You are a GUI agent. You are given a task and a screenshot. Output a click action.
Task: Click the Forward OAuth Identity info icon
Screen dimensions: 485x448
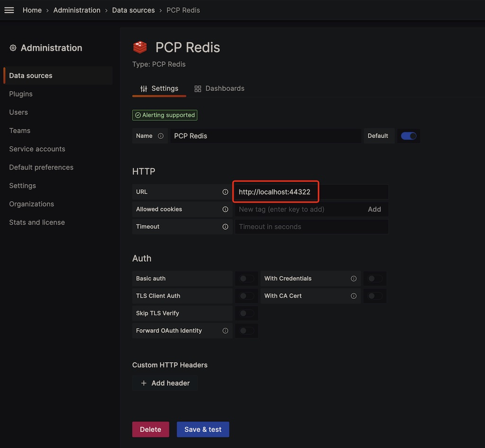pyautogui.click(x=225, y=331)
